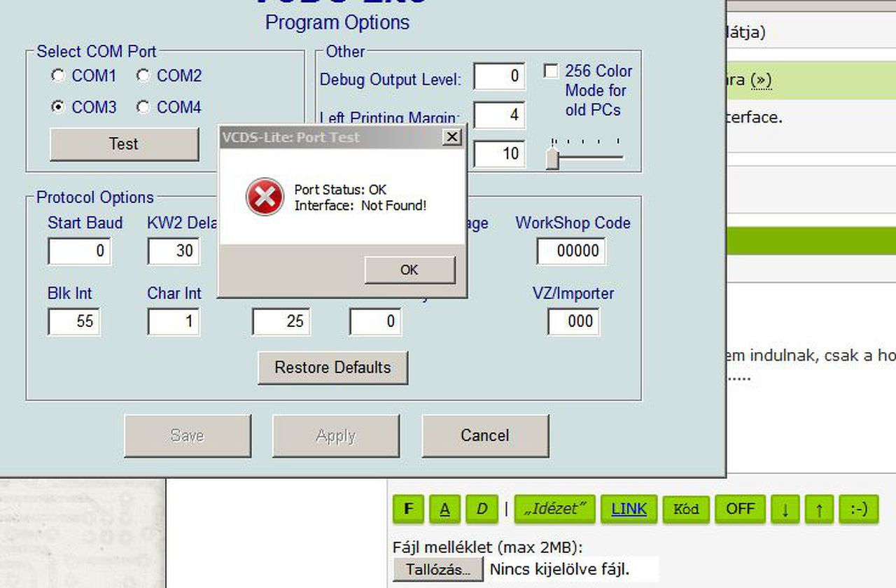Select the COM1 port radio button
896x588 pixels.
59,76
